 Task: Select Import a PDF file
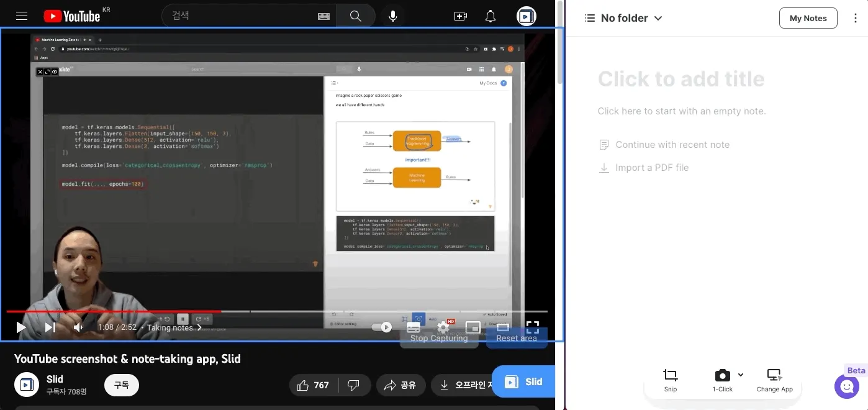tap(644, 168)
